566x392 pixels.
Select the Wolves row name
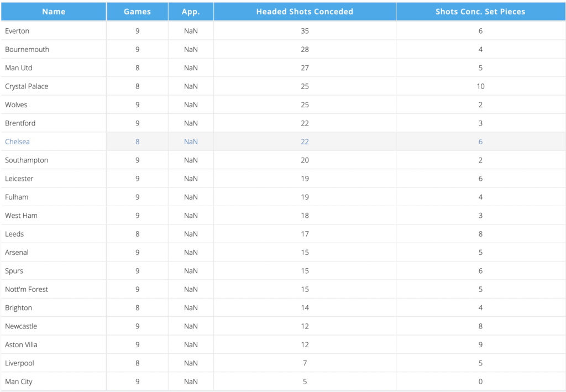(x=16, y=104)
